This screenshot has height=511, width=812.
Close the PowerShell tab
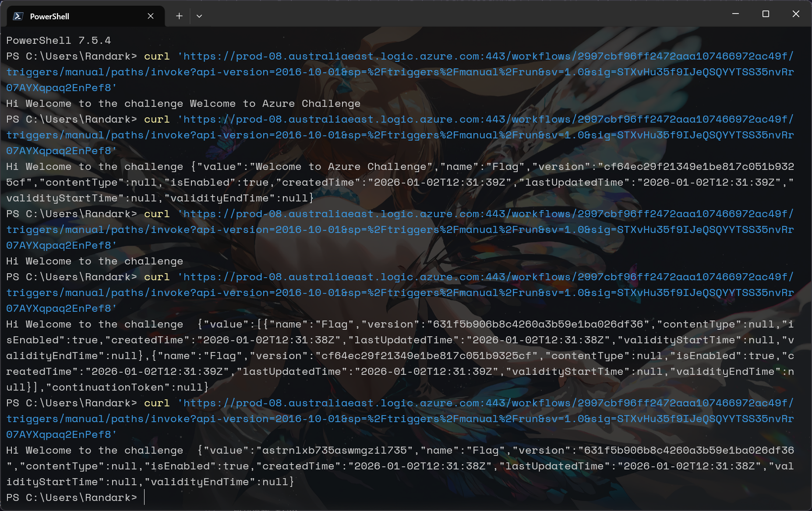150,16
